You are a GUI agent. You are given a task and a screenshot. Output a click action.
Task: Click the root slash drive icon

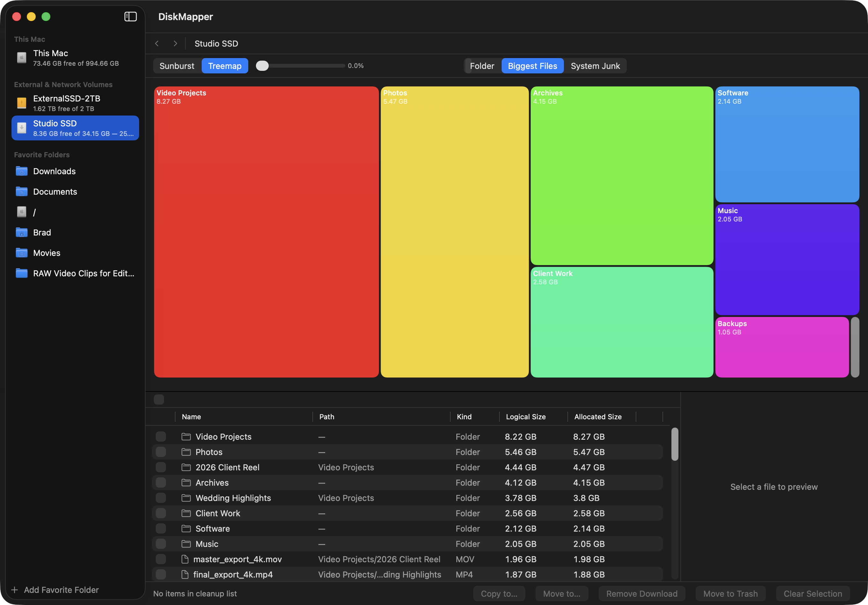[22, 212]
